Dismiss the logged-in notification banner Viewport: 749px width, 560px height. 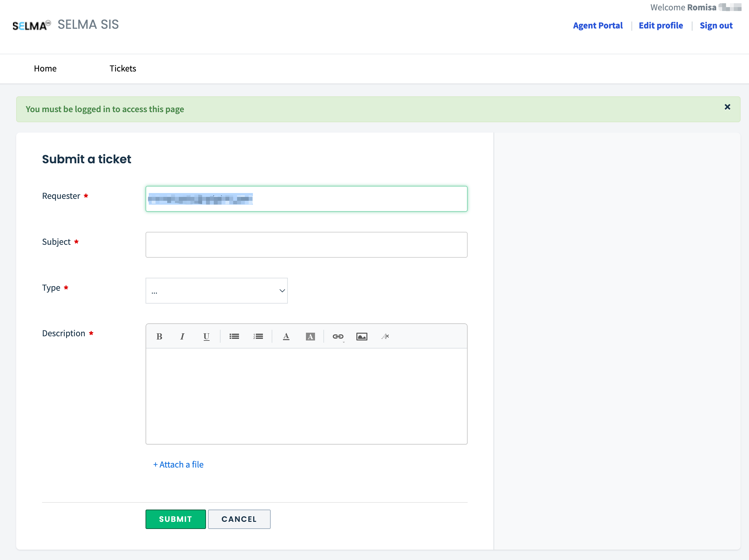pyautogui.click(x=727, y=107)
